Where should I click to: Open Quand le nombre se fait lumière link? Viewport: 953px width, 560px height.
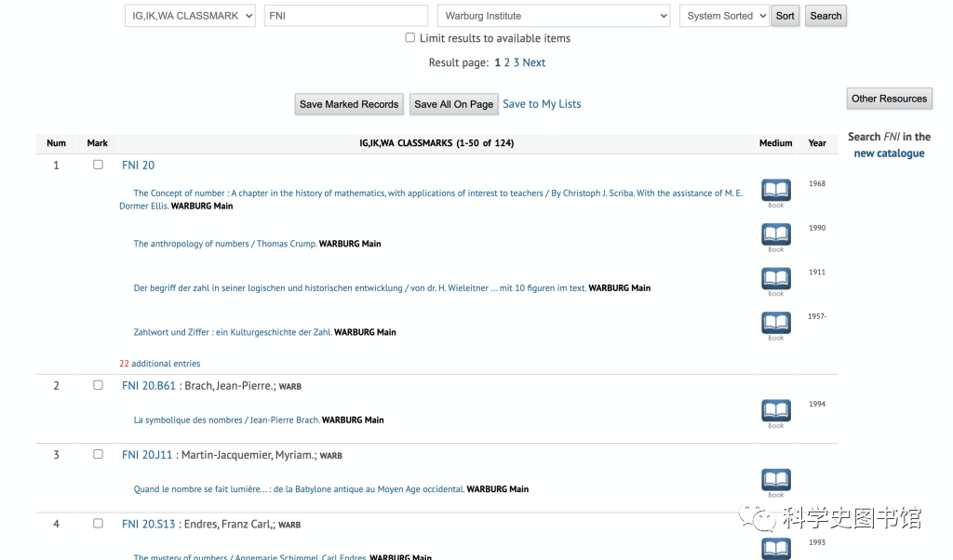click(299, 489)
